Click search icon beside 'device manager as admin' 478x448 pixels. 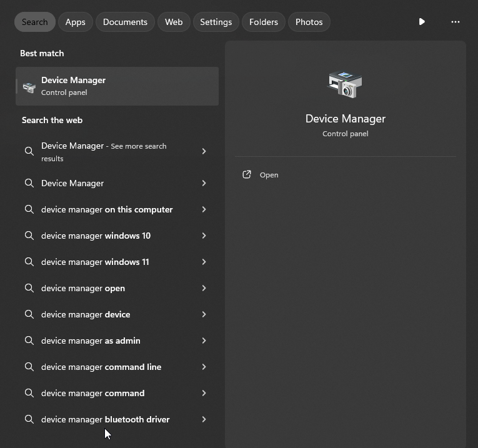29,341
